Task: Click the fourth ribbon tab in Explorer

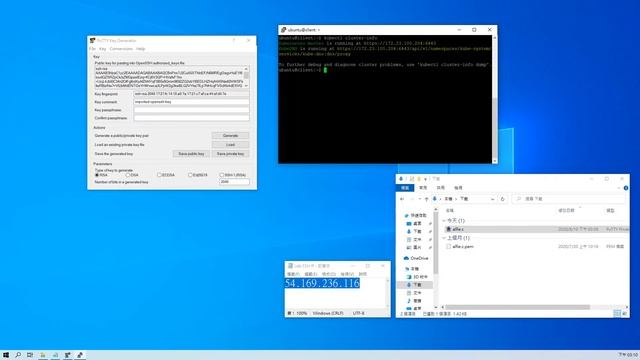Action: (x=458, y=188)
